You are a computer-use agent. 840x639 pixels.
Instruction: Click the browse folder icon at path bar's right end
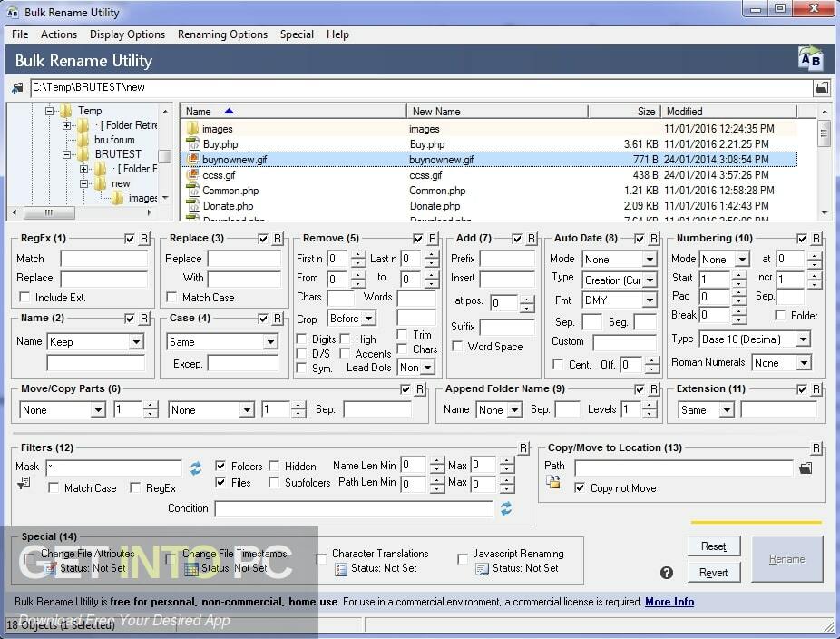pos(821,87)
